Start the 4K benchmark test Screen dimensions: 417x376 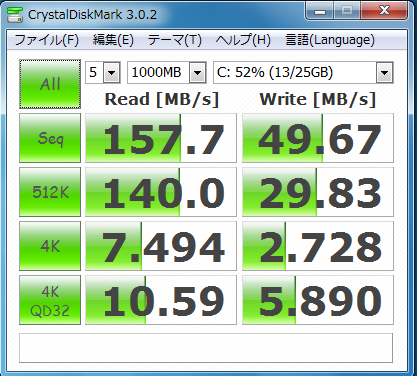click(50, 246)
